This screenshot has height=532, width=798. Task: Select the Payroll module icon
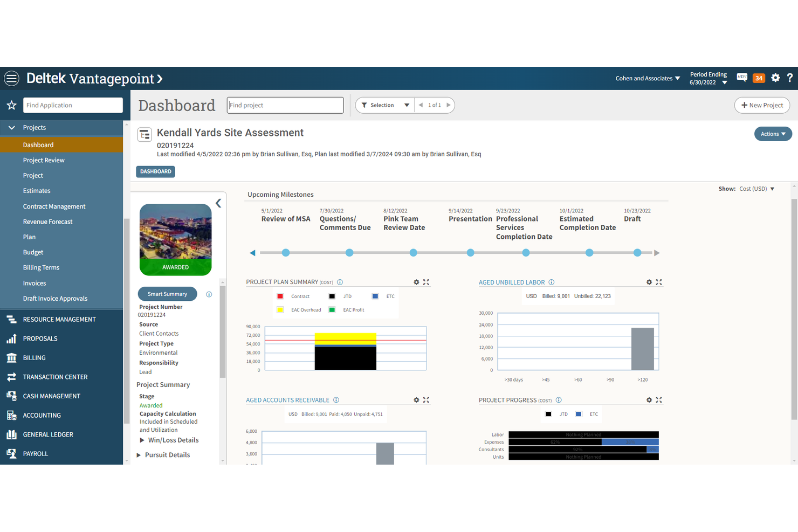pyautogui.click(x=11, y=453)
